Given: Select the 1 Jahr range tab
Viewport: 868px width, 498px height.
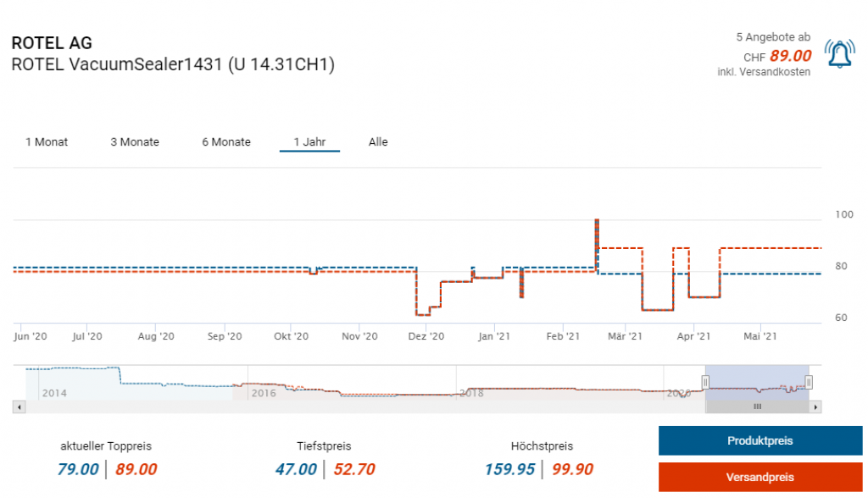Looking at the screenshot, I should [x=309, y=142].
